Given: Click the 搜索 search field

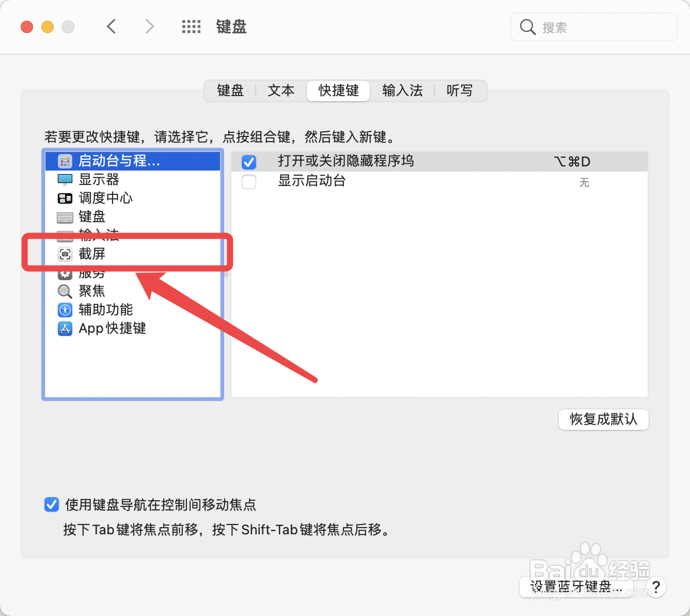Looking at the screenshot, I should [594, 27].
